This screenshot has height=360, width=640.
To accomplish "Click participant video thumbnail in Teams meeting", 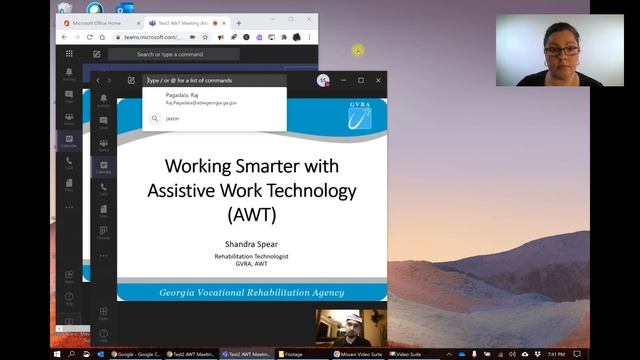I will 351,328.
